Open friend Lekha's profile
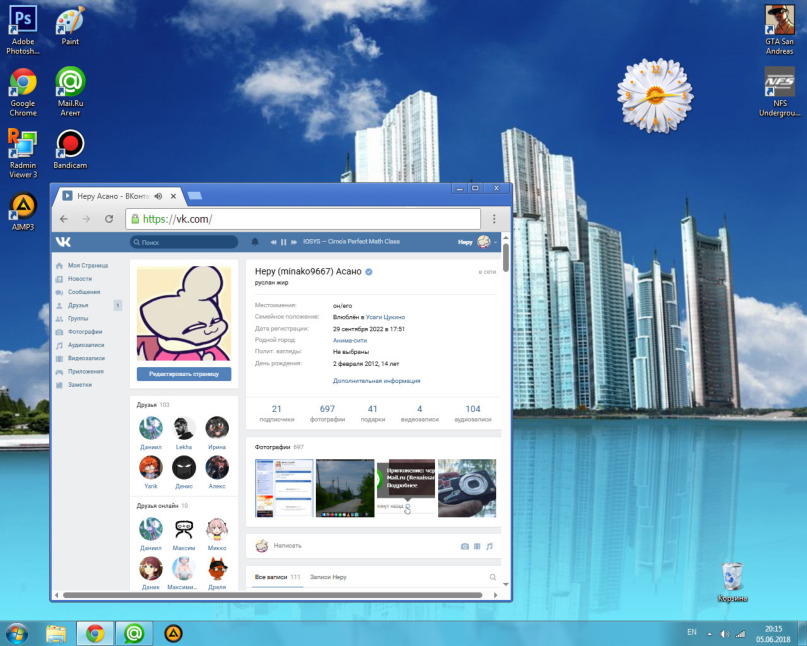Screen dimensions: 807x646 pos(184,433)
